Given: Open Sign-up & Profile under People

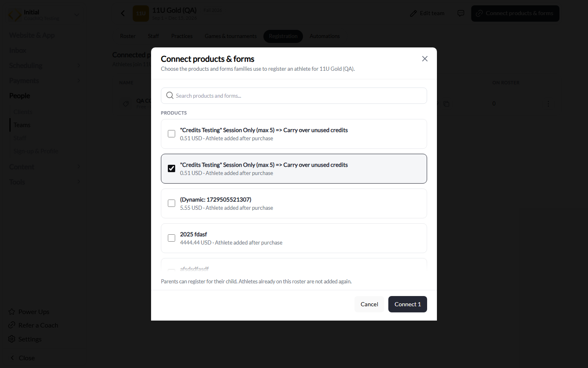Looking at the screenshot, I should (x=36, y=151).
